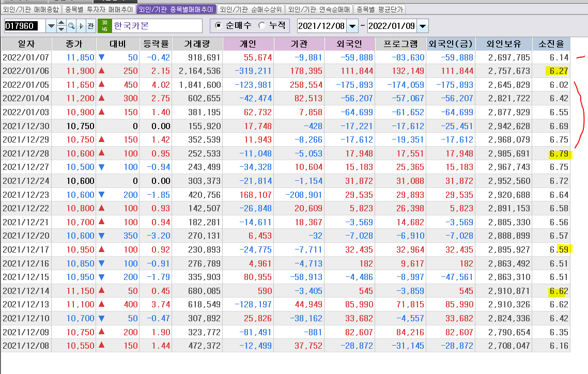Screen dimensions: 588x374
Task: Click the 거래량 column header
Action: pyautogui.click(x=197, y=44)
